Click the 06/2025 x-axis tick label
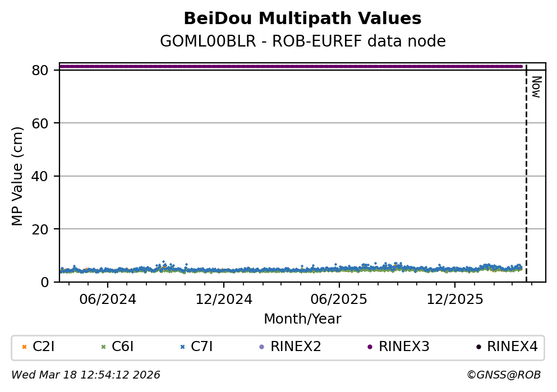The height and width of the screenshot is (392, 557). pos(339,299)
